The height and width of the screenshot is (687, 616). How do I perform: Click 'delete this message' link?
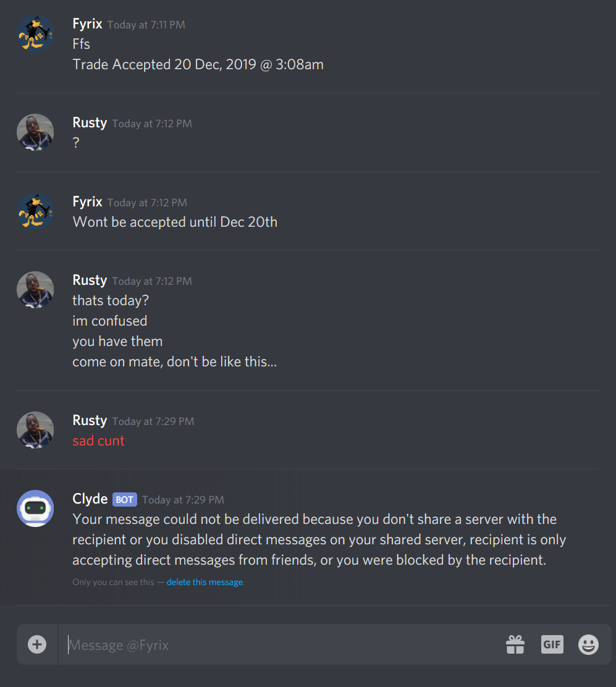click(x=205, y=582)
